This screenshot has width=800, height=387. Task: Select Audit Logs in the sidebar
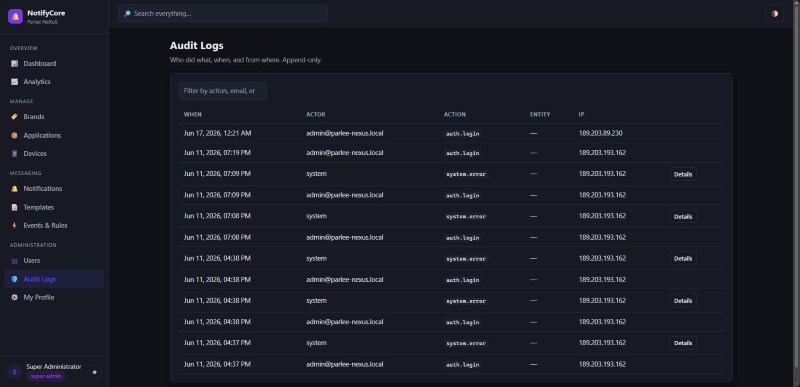tap(54, 279)
